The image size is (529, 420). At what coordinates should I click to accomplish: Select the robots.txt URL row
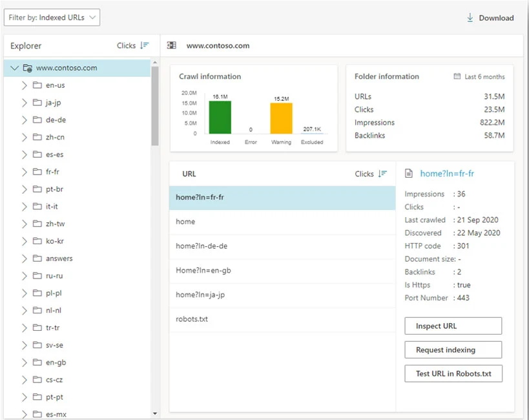coord(282,319)
